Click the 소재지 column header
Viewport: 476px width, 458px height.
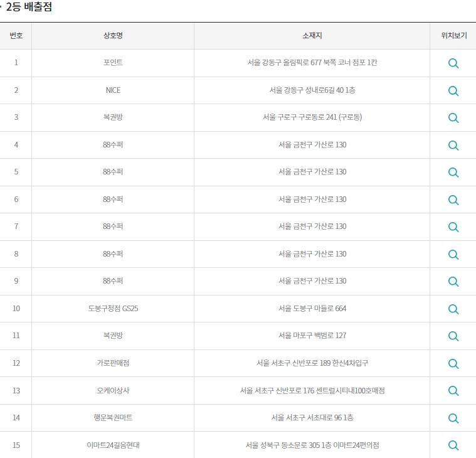[x=312, y=36]
